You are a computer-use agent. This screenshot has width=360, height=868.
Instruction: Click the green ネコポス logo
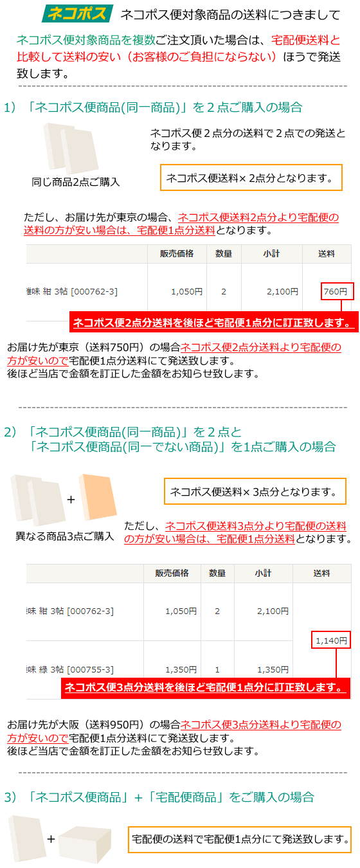[77, 14]
